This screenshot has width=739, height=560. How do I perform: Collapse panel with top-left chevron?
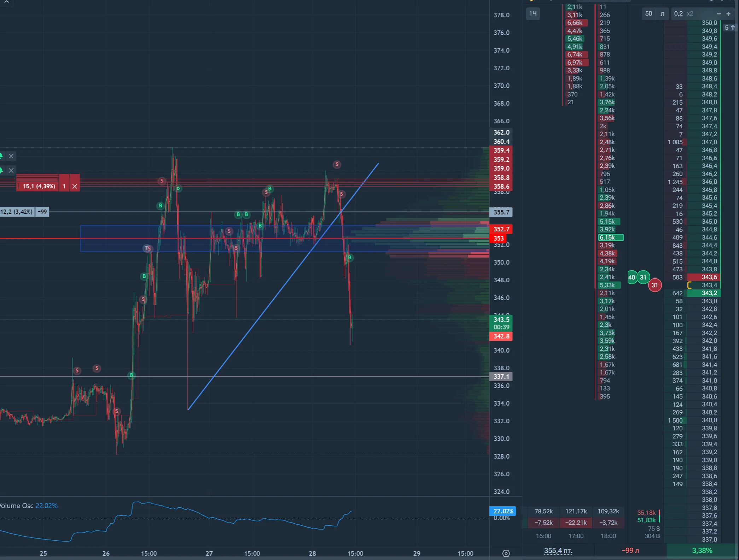6,2
